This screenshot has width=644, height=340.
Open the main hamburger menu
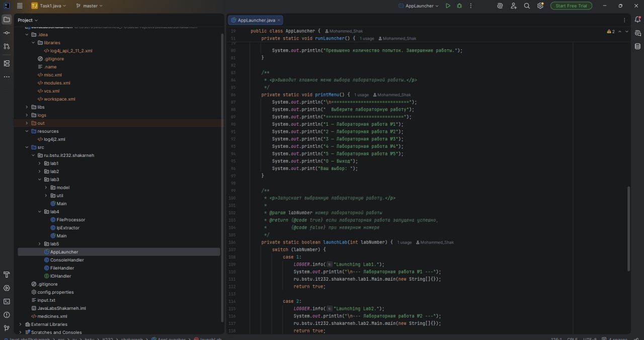[x=20, y=6]
